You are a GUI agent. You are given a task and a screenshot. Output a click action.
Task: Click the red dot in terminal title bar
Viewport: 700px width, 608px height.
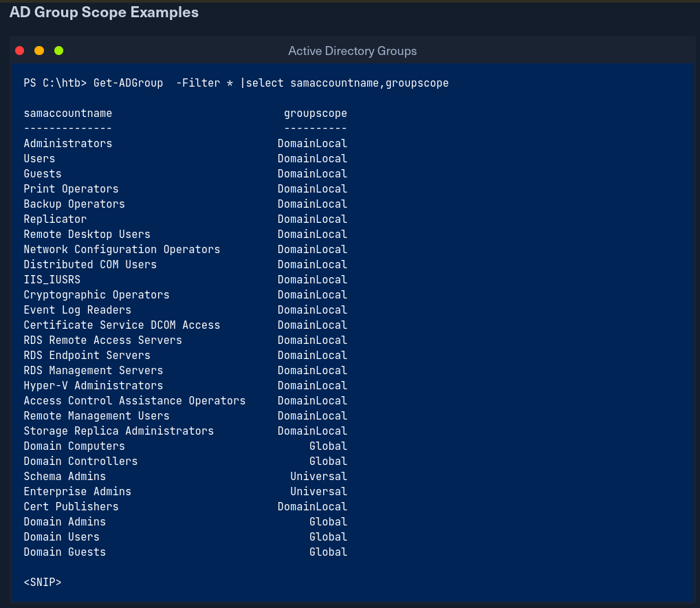20,51
